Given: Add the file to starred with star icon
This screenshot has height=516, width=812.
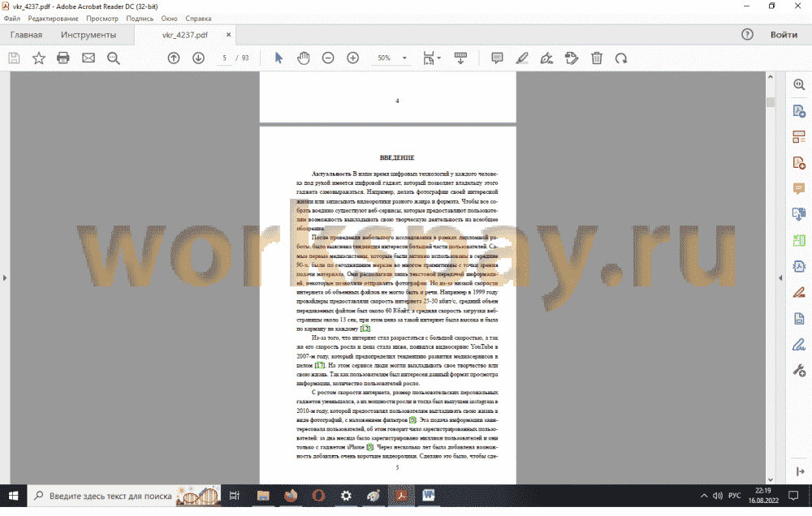Looking at the screenshot, I should 38,58.
